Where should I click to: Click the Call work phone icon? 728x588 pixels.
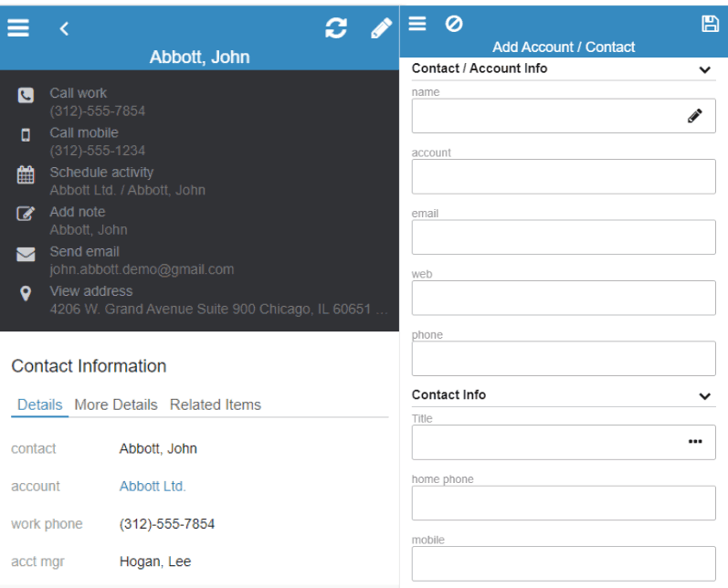(x=26, y=95)
